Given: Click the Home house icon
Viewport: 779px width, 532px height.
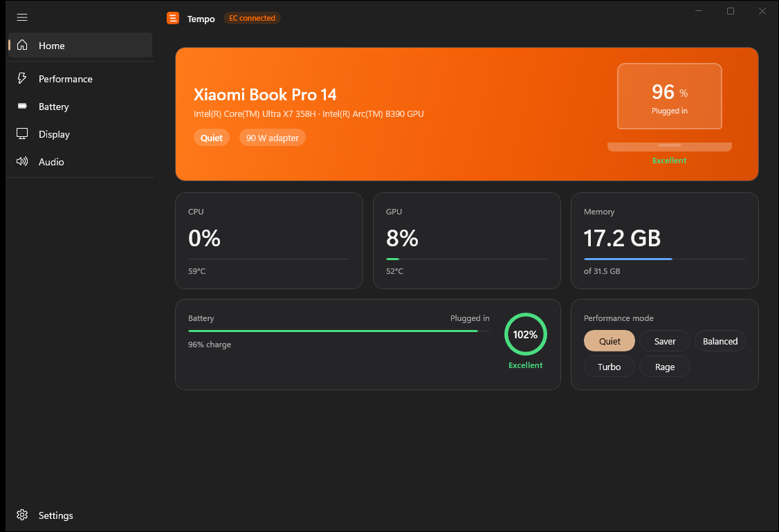Looking at the screenshot, I should pos(22,45).
